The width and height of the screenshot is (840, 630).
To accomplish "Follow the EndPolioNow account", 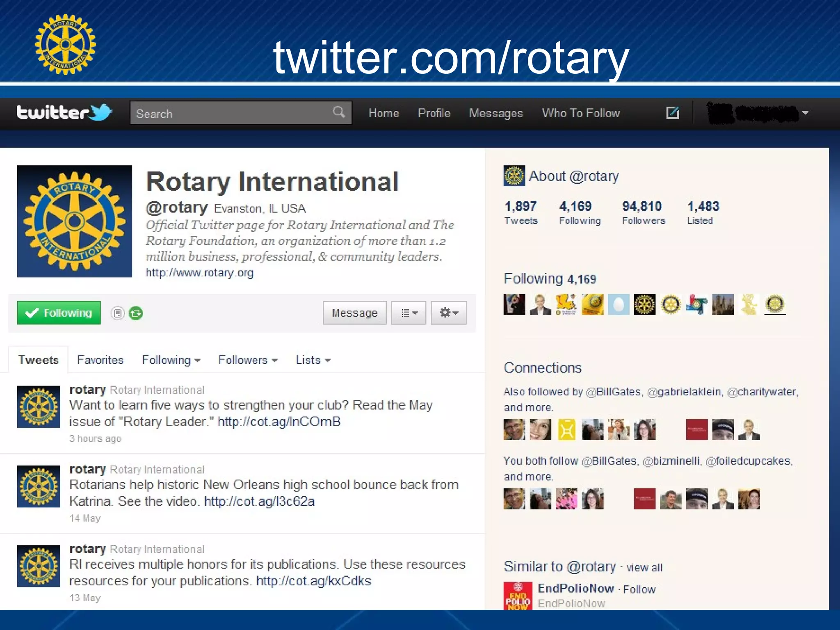I will [639, 589].
